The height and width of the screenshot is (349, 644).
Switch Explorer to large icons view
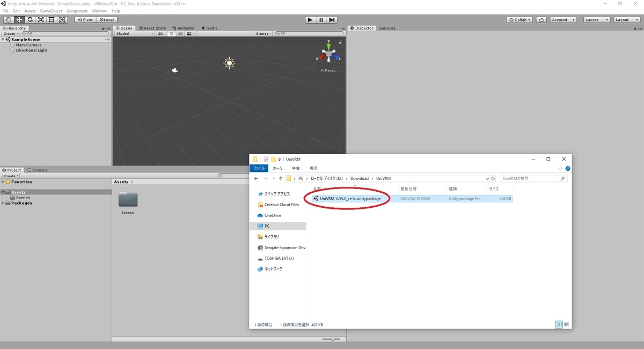pyautogui.click(x=566, y=325)
